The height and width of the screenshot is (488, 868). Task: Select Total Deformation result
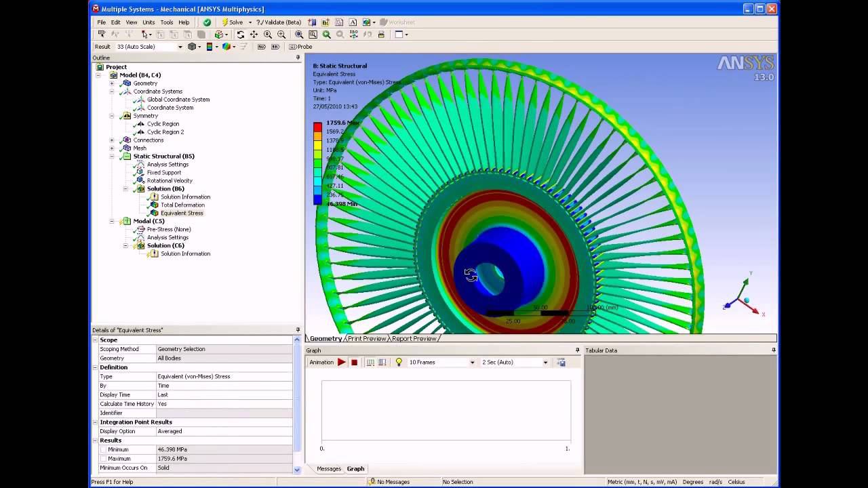tap(182, 205)
